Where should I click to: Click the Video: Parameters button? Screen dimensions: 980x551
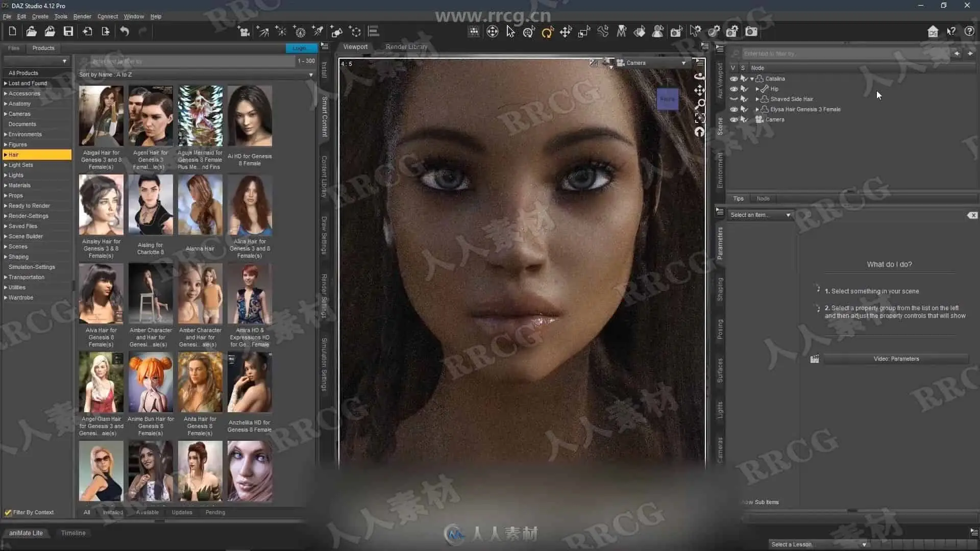point(896,359)
